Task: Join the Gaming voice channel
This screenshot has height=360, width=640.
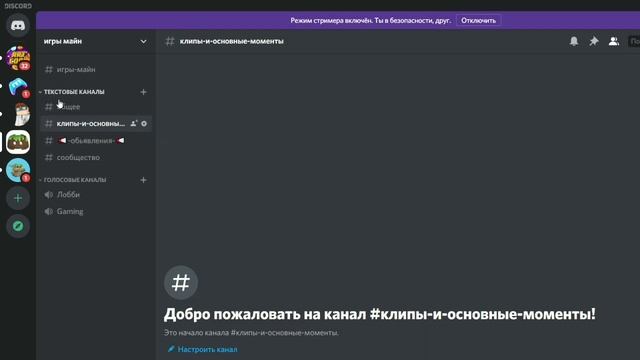Action: 96,211
